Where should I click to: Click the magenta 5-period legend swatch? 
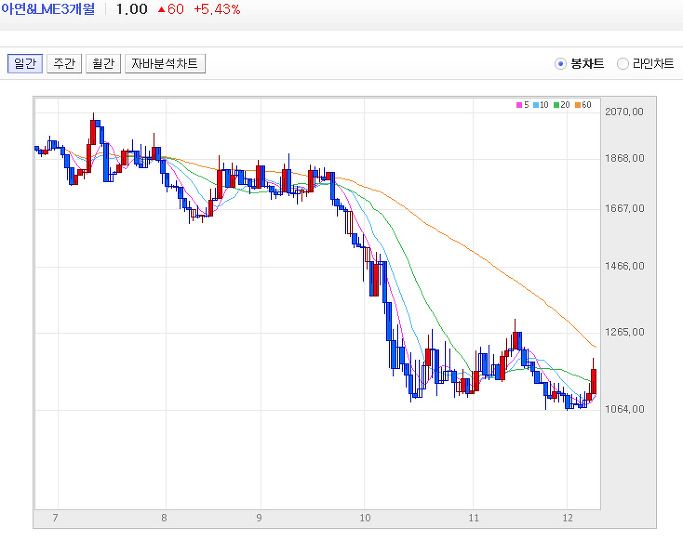coord(519,105)
